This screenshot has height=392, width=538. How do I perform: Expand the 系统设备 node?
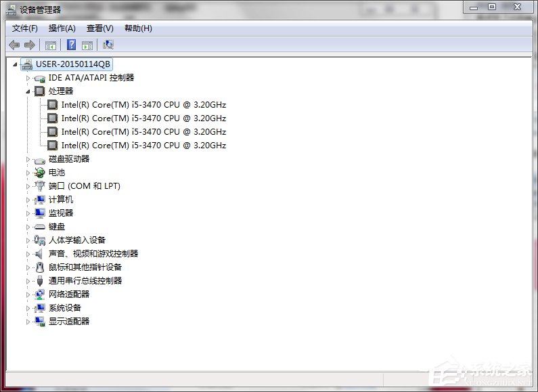point(28,308)
